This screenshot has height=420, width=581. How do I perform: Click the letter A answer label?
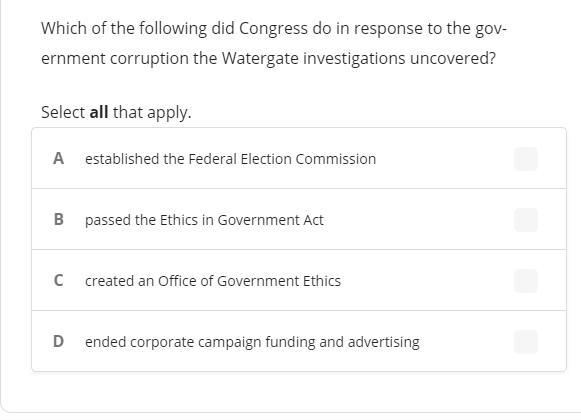point(59,159)
